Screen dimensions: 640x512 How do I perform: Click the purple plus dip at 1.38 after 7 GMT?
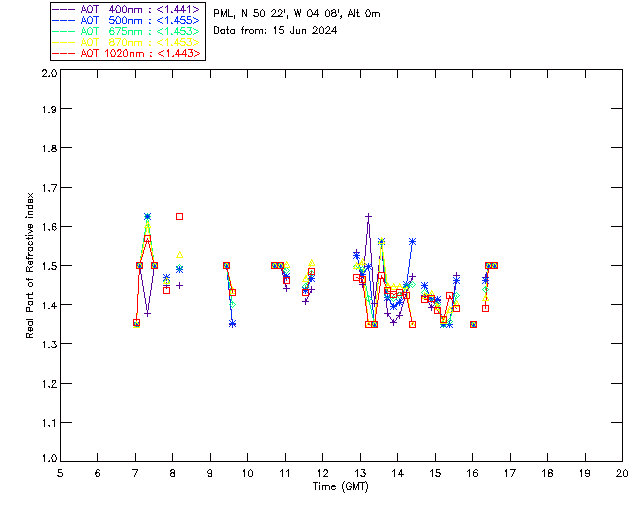coord(148,314)
